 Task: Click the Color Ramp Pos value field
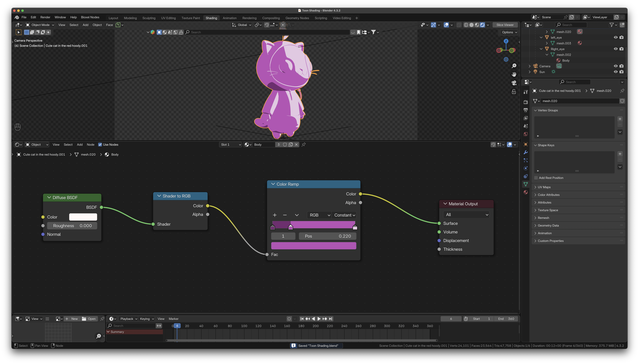[327, 236]
